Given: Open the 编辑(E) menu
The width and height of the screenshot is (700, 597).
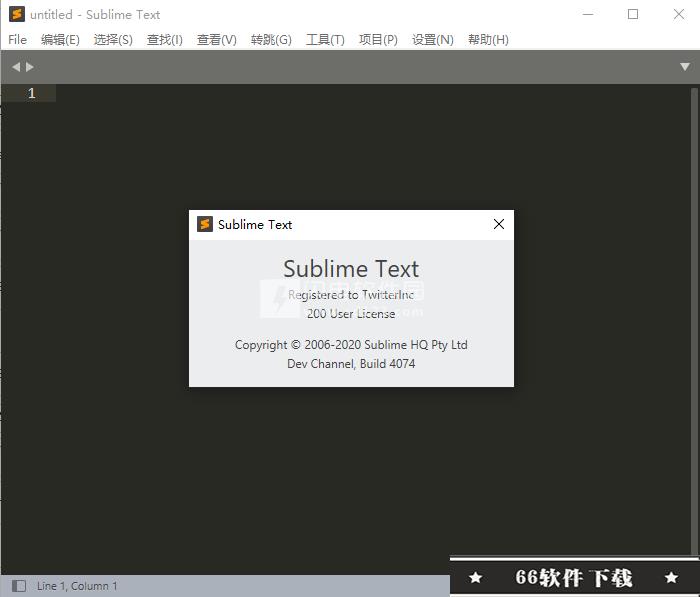Looking at the screenshot, I should (x=60, y=40).
